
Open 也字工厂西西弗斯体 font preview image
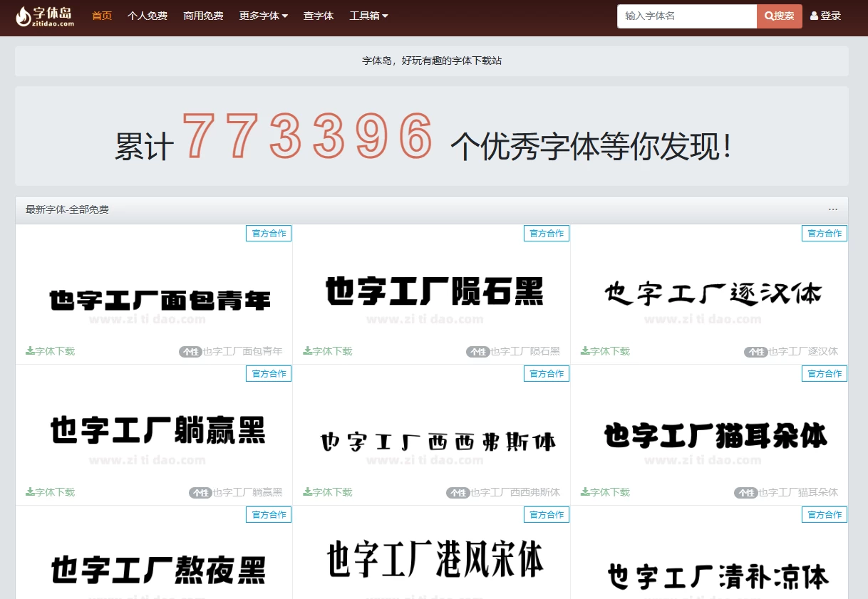(x=438, y=442)
